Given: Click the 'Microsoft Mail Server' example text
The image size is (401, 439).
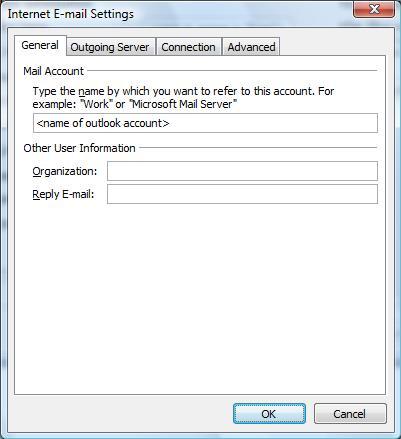Looking at the screenshot, I should coord(183,104).
